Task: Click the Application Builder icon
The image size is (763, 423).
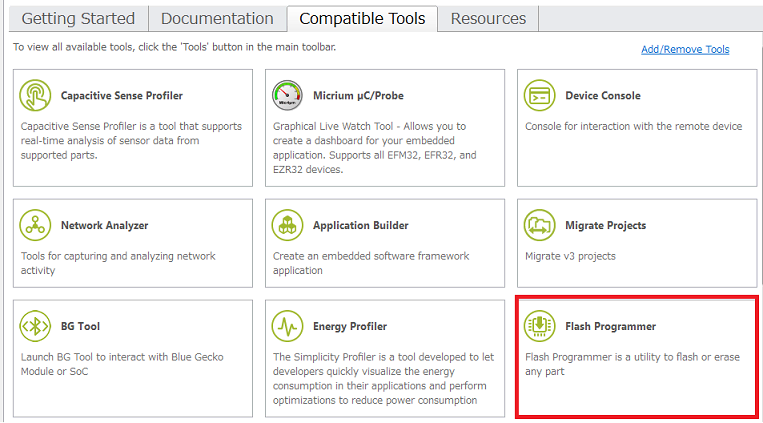Action: [x=287, y=225]
